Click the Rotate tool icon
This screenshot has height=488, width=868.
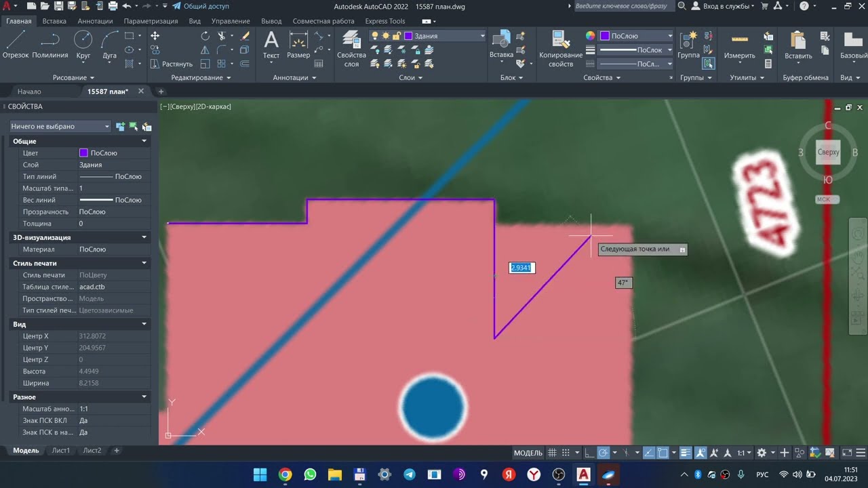point(205,36)
